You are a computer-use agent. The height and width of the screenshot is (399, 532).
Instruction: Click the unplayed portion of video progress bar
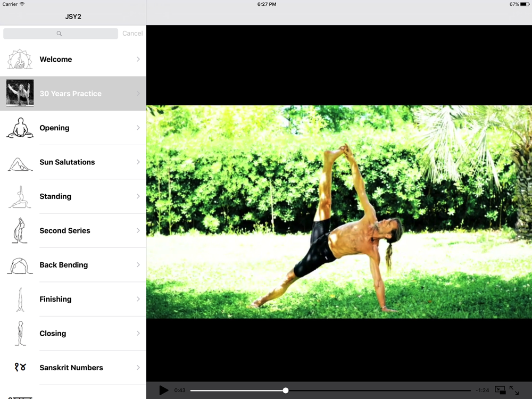pos(379,390)
